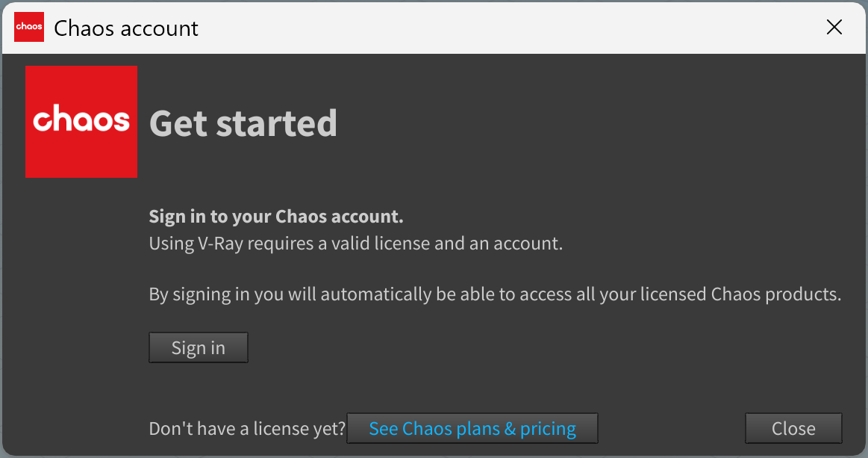Click the white chaos wordmark inside the red square
Image resolution: width=868 pixels, height=458 pixels.
pyautogui.click(x=81, y=118)
